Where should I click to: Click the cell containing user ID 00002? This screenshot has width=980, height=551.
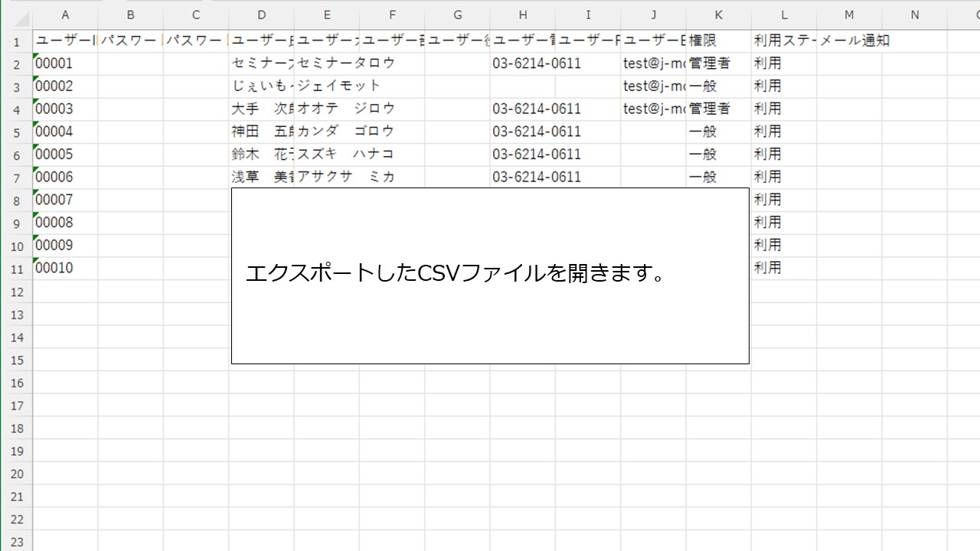pos(65,86)
